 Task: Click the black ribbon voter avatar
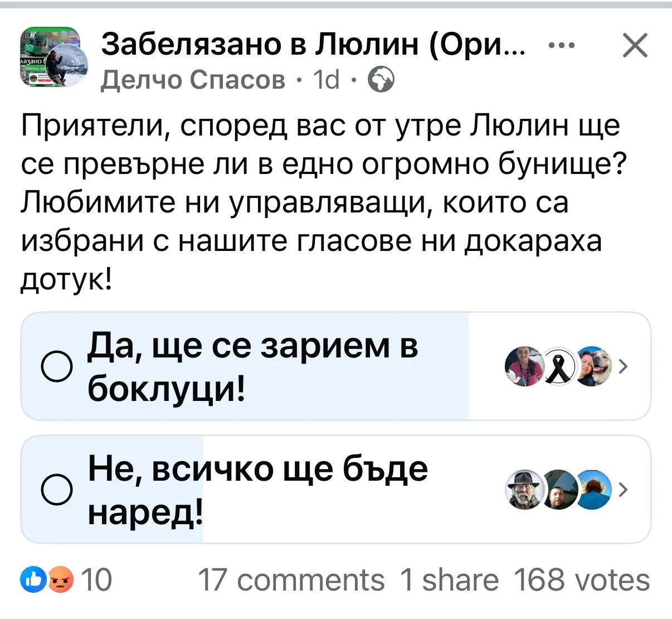point(558,367)
